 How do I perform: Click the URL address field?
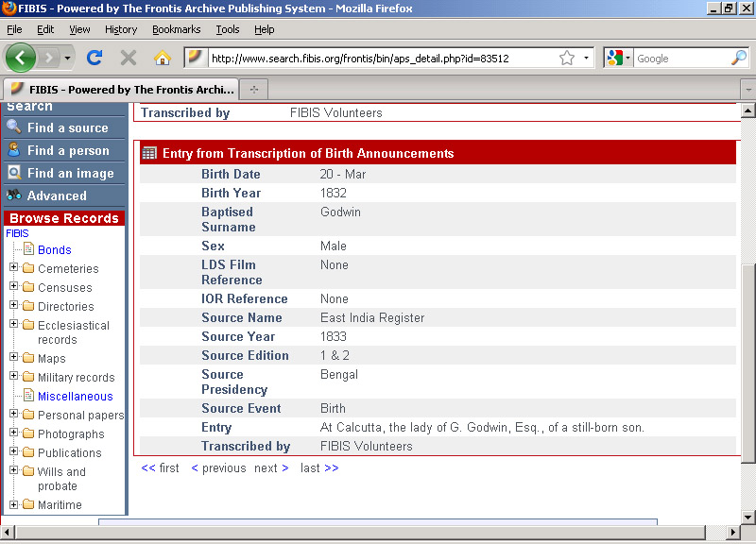[384, 59]
